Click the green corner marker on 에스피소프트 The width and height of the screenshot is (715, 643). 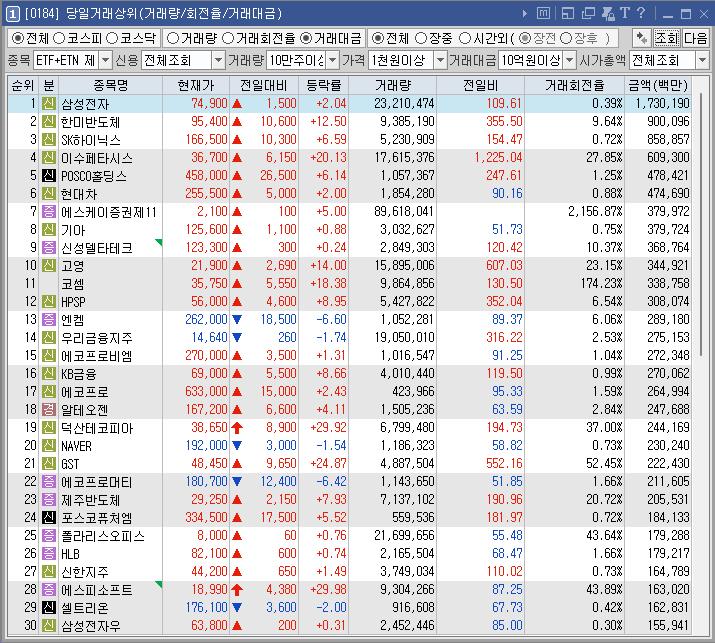coord(159,584)
